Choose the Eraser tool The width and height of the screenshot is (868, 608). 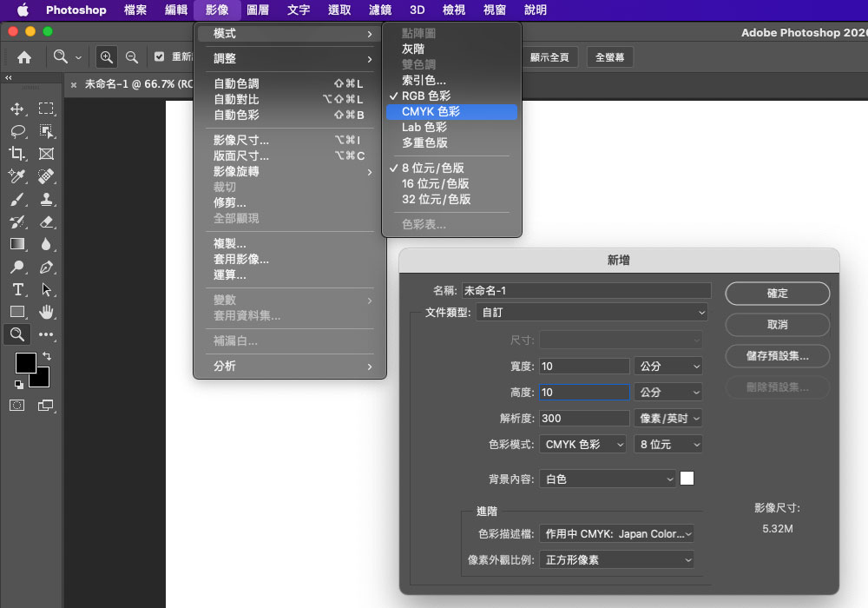tap(46, 221)
